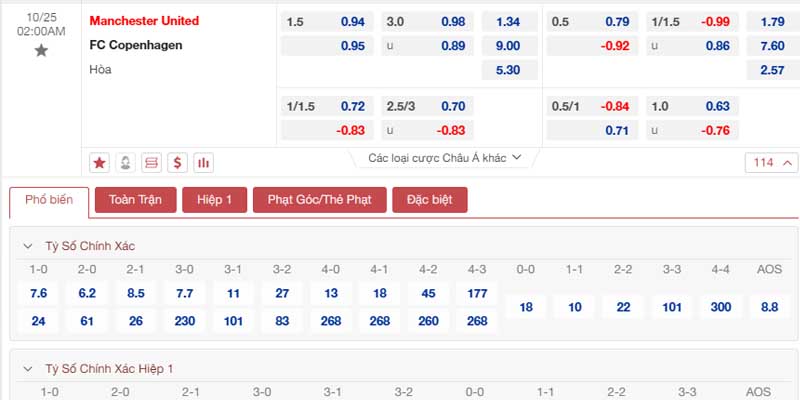Collapse the Tỷ Số Chính Xác section
The height and width of the screenshot is (400, 800).
28,246
